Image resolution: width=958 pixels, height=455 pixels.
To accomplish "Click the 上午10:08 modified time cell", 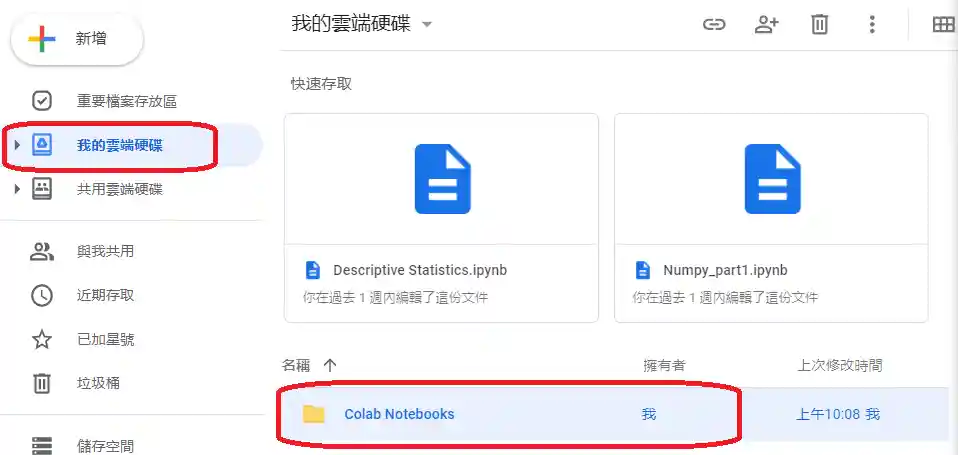I will click(x=838, y=414).
